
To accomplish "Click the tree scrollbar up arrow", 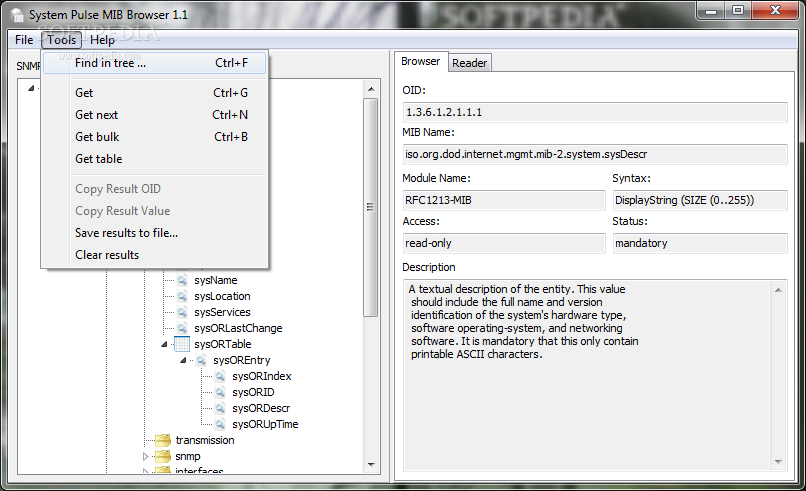I will point(371,89).
